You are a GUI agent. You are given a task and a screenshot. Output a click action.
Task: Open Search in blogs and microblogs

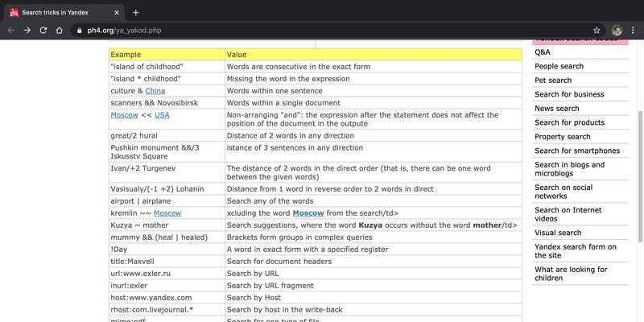pyautogui.click(x=570, y=169)
